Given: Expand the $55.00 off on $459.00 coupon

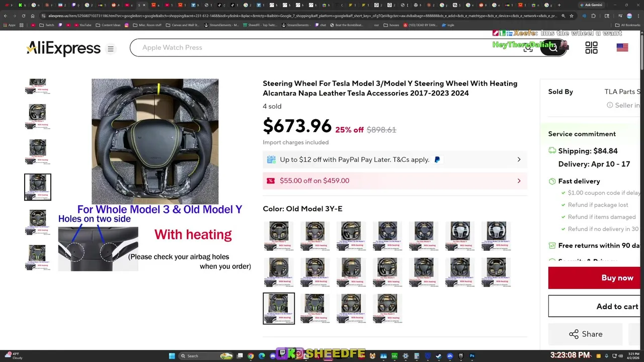Looking at the screenshot, I should [x=395, y=180].
